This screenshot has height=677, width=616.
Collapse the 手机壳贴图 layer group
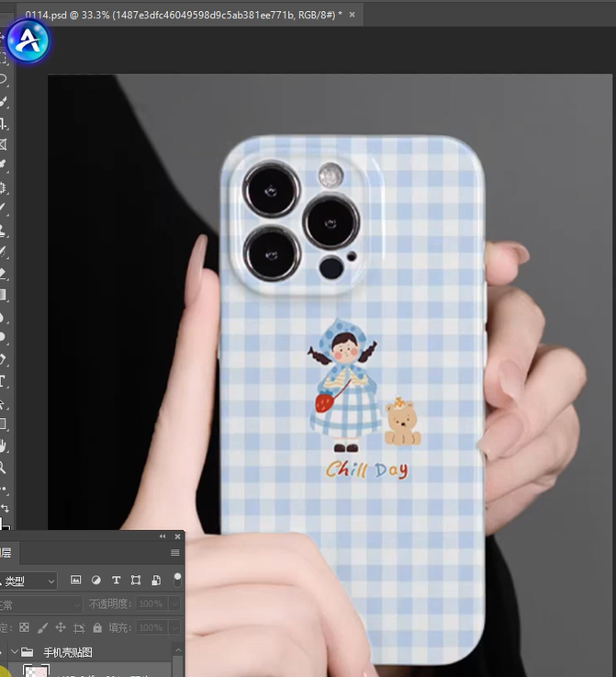14,652
